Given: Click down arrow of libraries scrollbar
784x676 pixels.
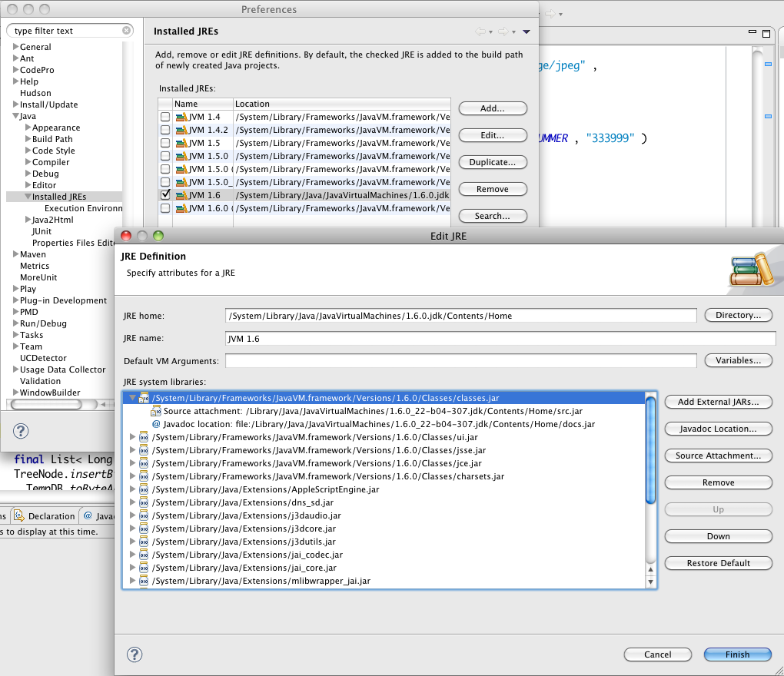Looking at the screenshot, I should (x=650, y=582).
